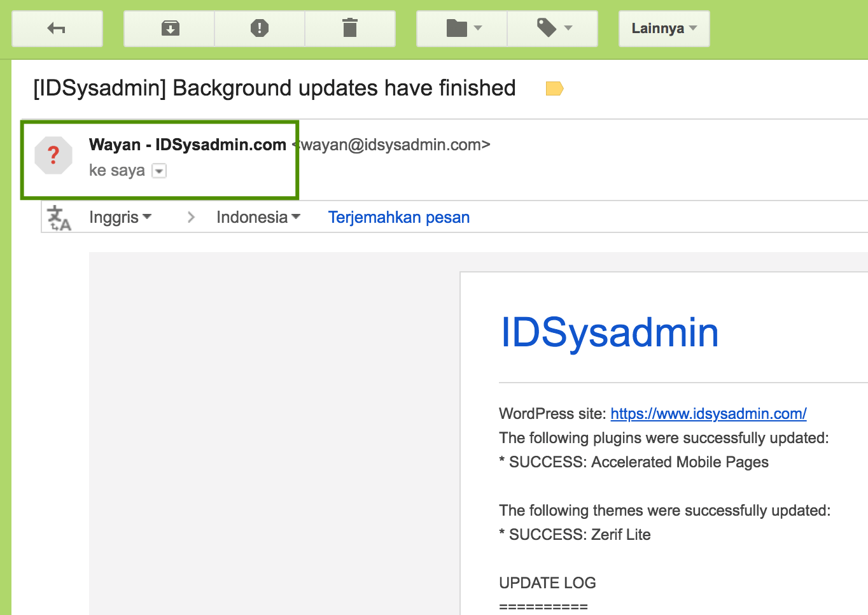Click 'SUCCESS: Zerif Lite' line
The image size is (868, 615).
click(x=575, y=535)
